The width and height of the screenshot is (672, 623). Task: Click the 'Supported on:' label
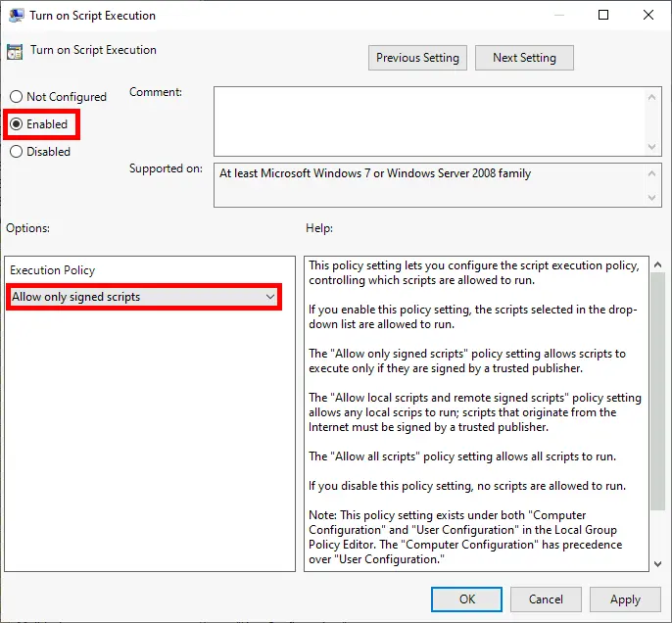pyautogui.click(x=166, y=168)
